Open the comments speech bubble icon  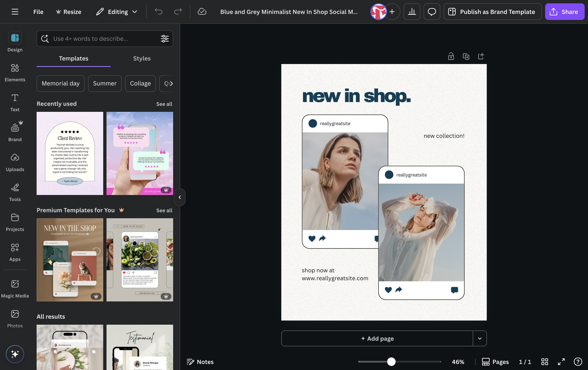point(432,12)
